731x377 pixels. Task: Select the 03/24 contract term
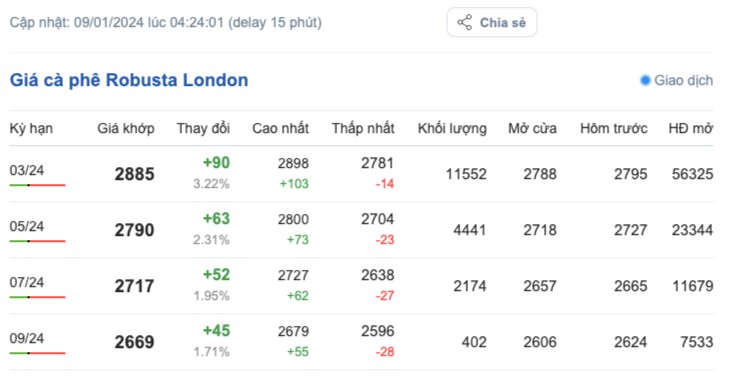click(x=27, y=171)
